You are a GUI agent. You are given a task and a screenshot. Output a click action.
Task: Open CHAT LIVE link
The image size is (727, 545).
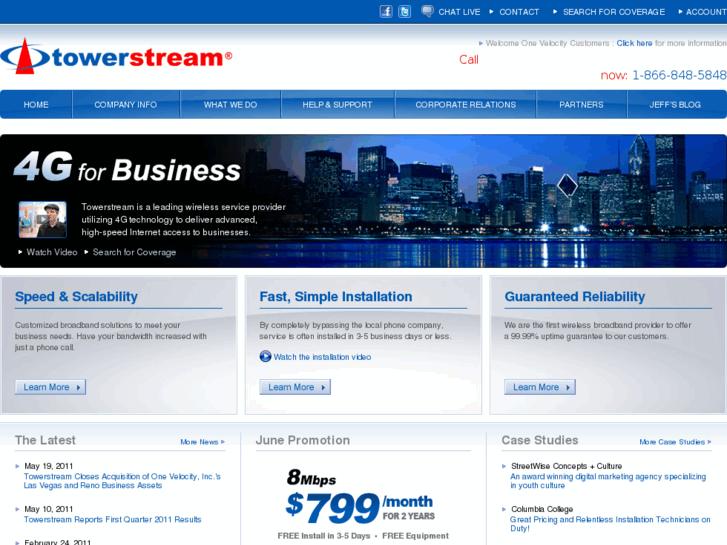pyautogui.click(x=459, y=12)
